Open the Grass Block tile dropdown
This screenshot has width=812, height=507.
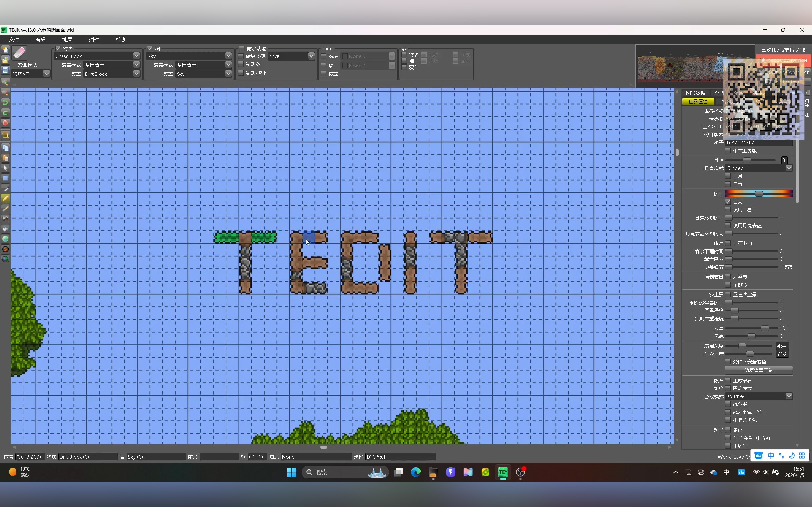(136, 56)
